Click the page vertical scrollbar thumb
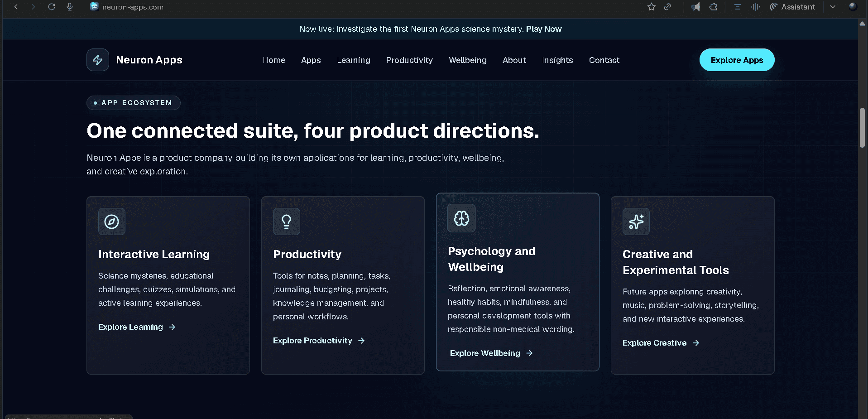This screenshot has width=868, height=419. point(862,128)
